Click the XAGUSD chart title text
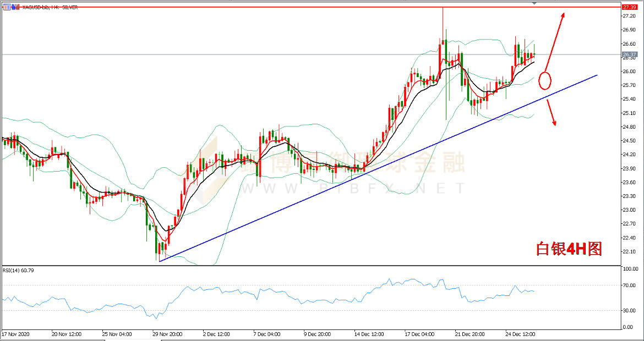The height and width of the screenshot is (341, 644). [49, 7]
